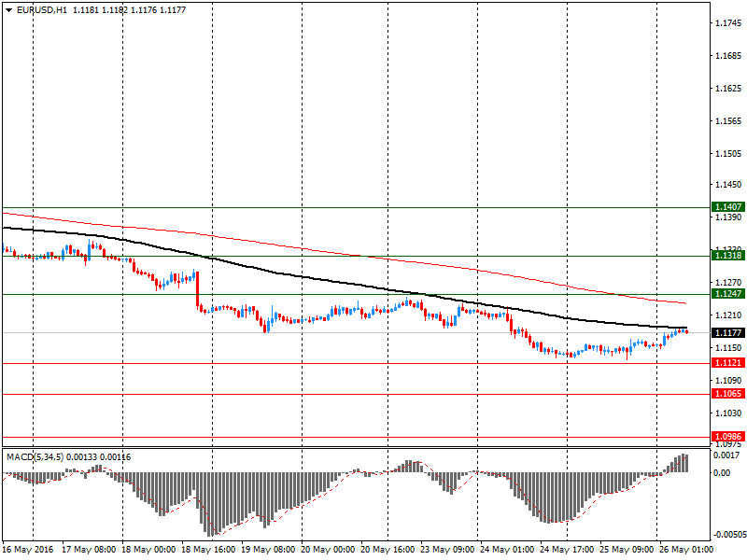Screen dimensions: 747x560
Task: Click the MACD 0.00 zero scale value
Action: click(x=722, y=472)
